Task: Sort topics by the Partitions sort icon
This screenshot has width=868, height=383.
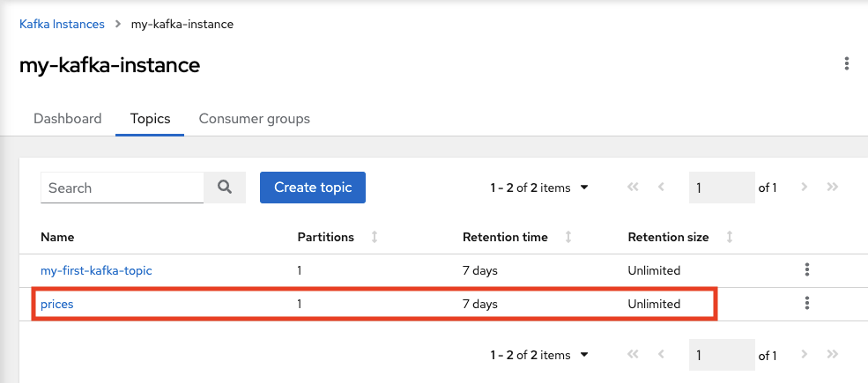Action: [375, 238]
